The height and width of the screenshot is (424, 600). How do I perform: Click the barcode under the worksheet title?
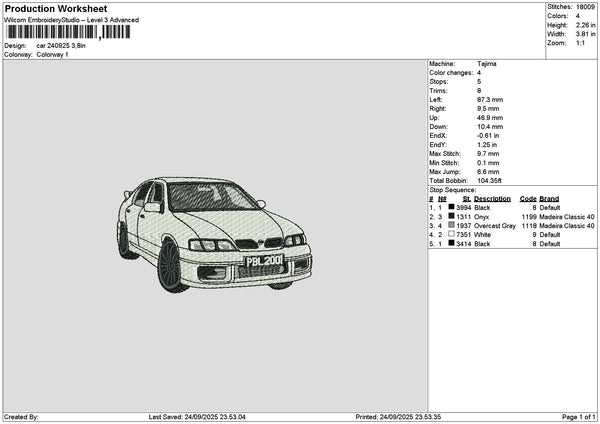tap(68, 32)
